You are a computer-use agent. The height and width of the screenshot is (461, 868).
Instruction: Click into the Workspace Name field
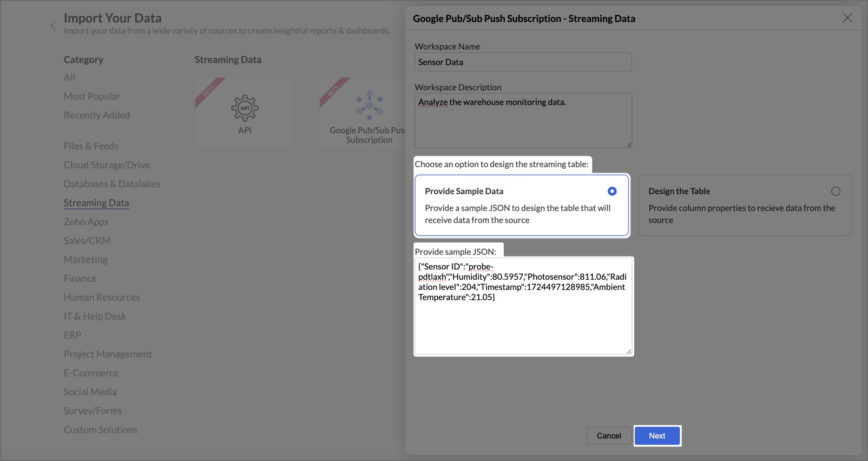523,62
